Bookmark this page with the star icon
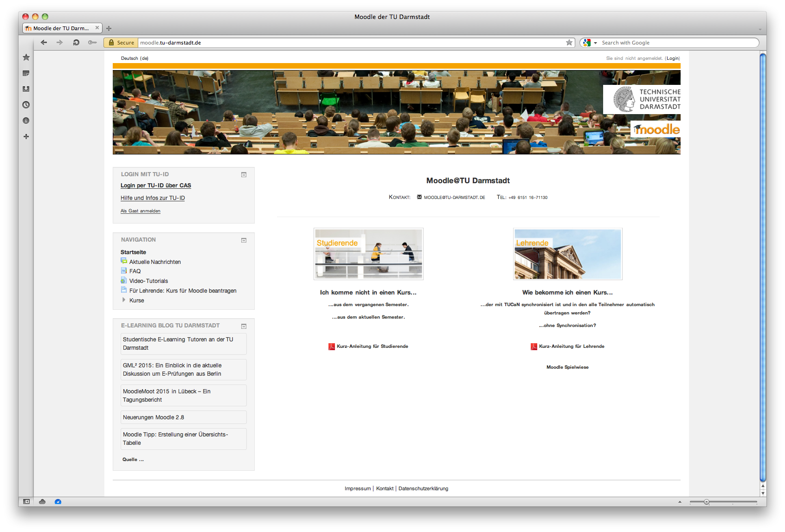 [x=569, y=43]
